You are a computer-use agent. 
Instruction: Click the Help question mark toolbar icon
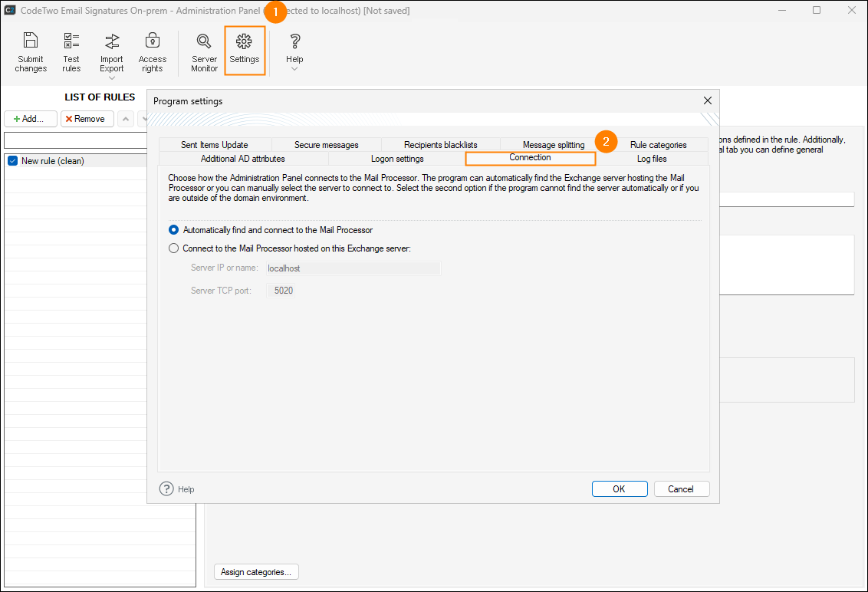(294, 42)
